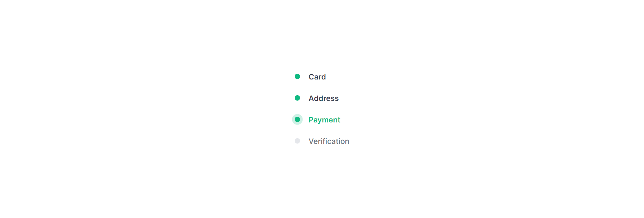
Task: Select the green Payment label
Action: [324, 120]
